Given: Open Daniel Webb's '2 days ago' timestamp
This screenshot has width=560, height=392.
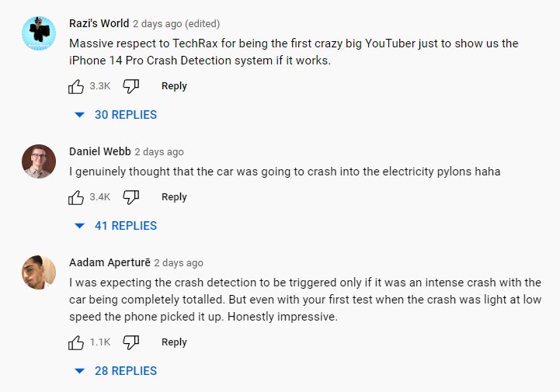Looking at the screenshot, I should point(159,151).
